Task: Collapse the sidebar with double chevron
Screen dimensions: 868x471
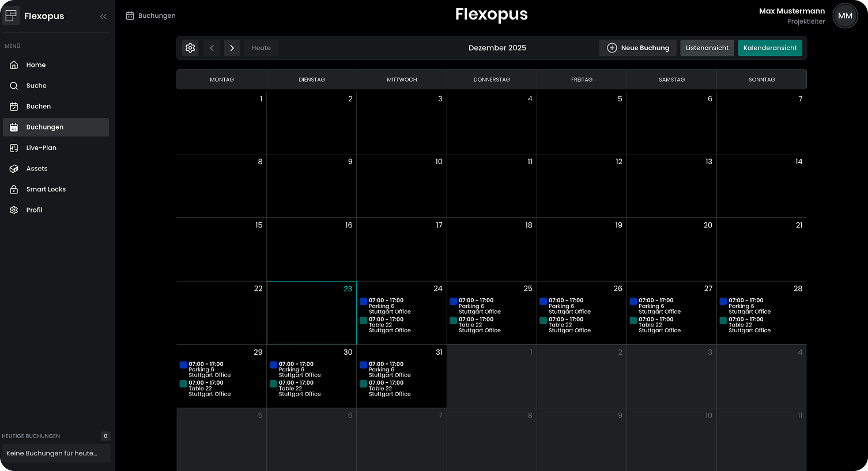Action: (x=103, y=16)
